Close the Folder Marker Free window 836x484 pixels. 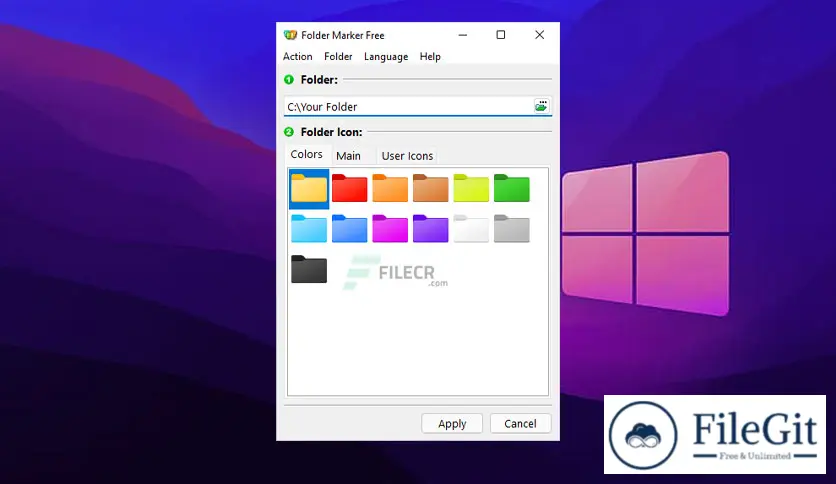point(540,35)
